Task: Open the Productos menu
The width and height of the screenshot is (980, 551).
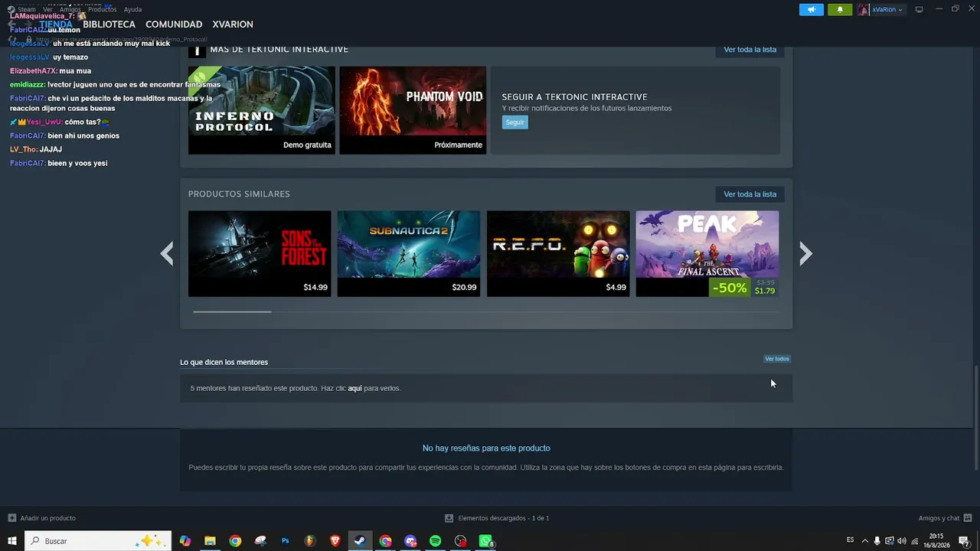Action: (x=102, y=9)
